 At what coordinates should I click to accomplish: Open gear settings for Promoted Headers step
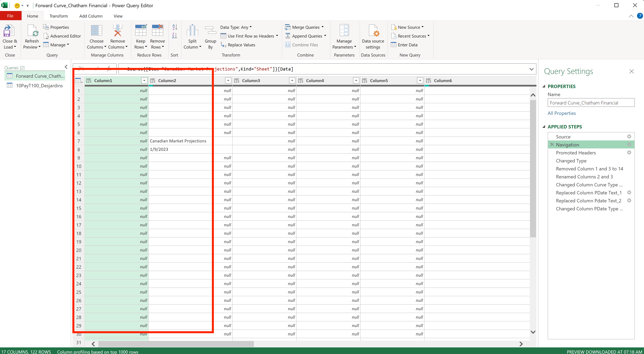pyautogui.click(x=629, y=153)
